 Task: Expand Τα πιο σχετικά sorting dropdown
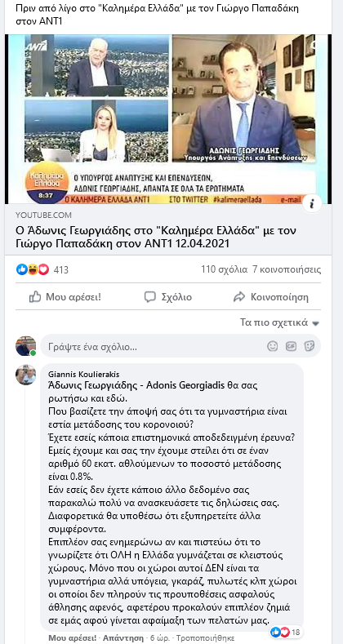[280, 323]
